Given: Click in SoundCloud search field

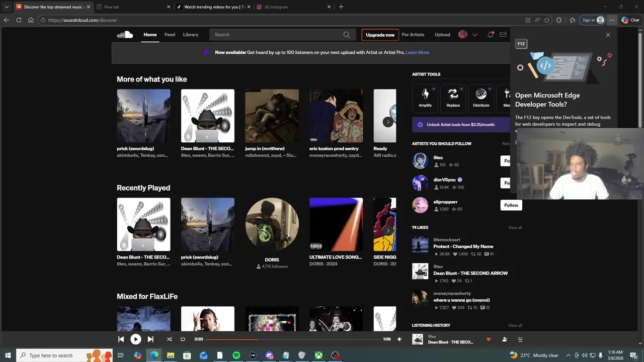Looking at the screenshot, I should coord(277,35).
